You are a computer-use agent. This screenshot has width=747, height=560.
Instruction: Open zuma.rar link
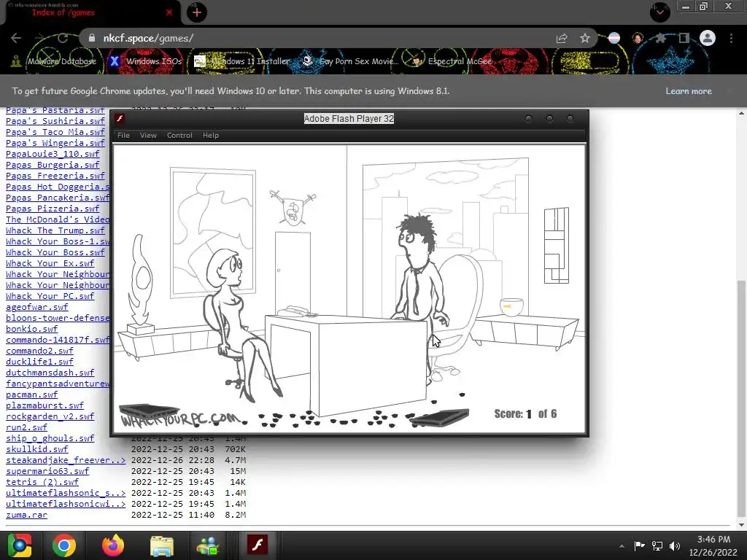coord(26,516)
